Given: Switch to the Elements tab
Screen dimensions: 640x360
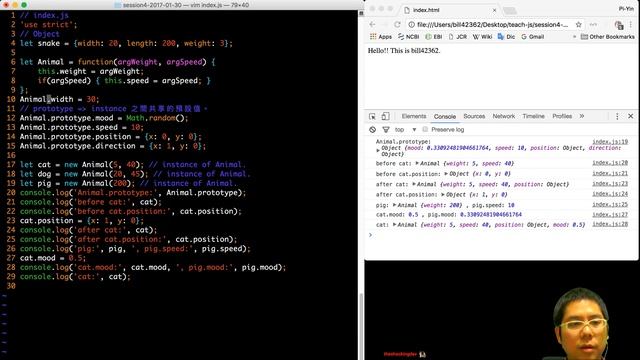Looking at the screenshot, I should (413, 116).
